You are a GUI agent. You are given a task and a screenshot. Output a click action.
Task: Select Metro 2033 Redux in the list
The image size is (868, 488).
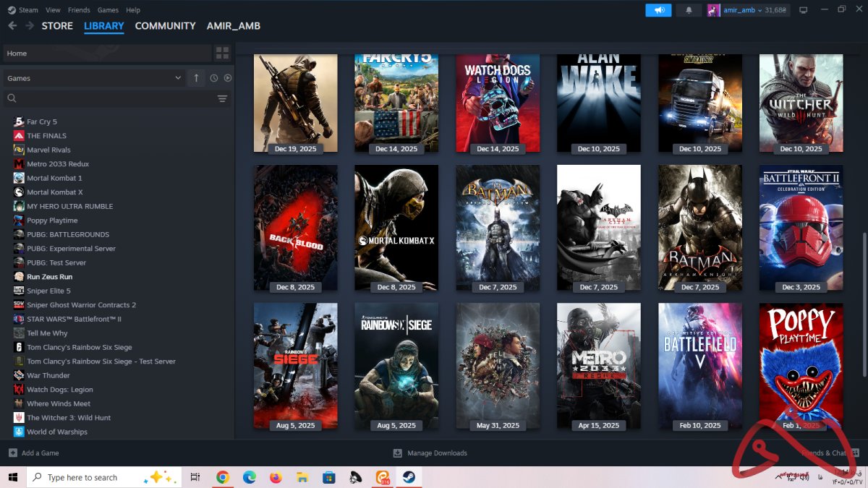pyautogui.click(x=58, y=164)
